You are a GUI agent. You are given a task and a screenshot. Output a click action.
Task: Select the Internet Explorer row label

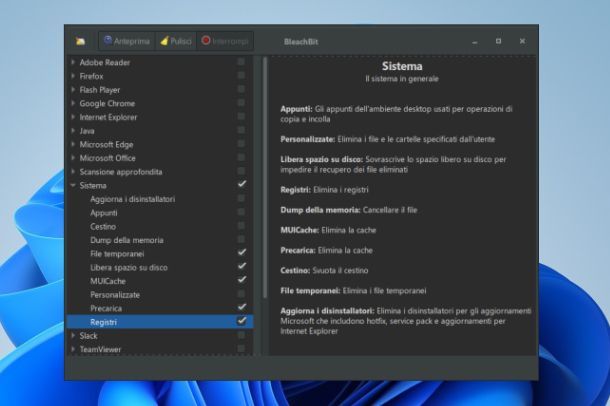point(108,117)
